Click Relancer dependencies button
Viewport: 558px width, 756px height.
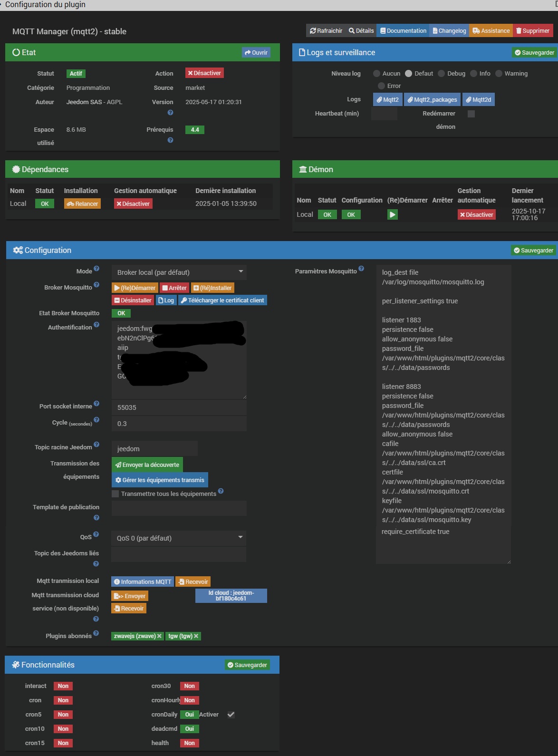coord(82,204)
